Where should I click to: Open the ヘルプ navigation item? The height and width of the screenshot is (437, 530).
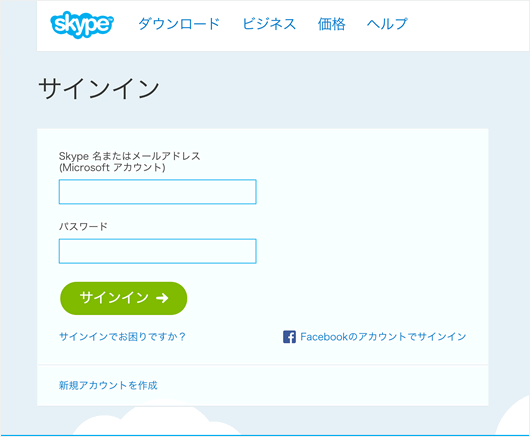click(x=387, y=24)
